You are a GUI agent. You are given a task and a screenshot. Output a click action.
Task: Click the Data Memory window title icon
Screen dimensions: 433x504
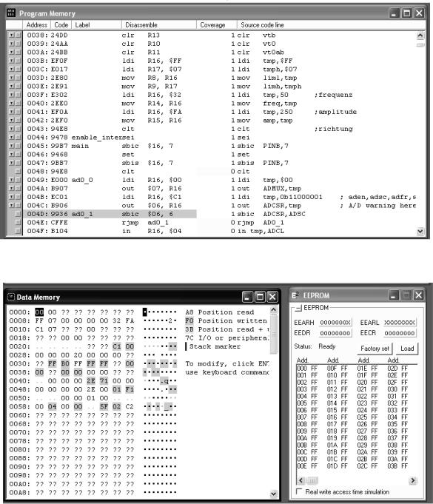[11, 297]
